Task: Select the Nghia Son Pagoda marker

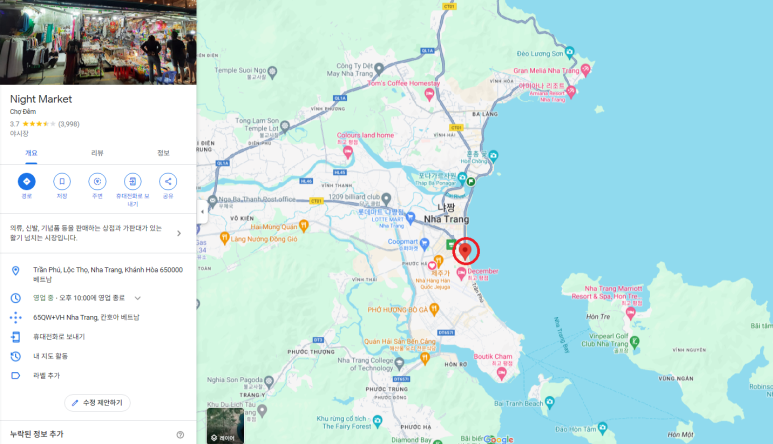Action: click(x=269, y=381)
